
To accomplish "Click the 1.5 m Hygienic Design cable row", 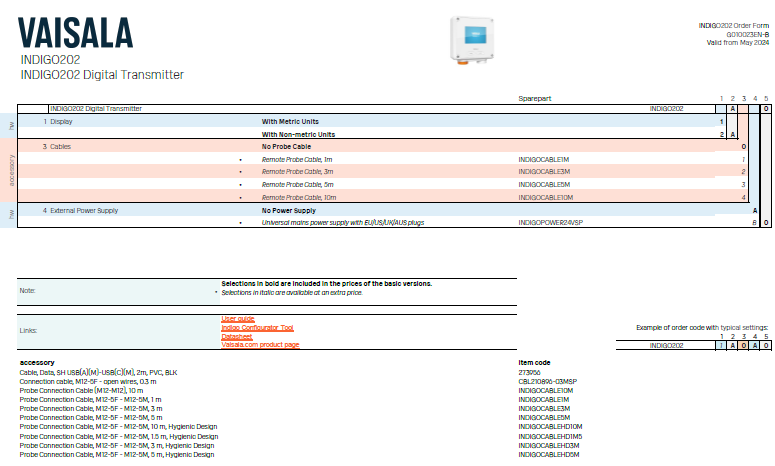I will pyautogui.click(x=119, y=436).
